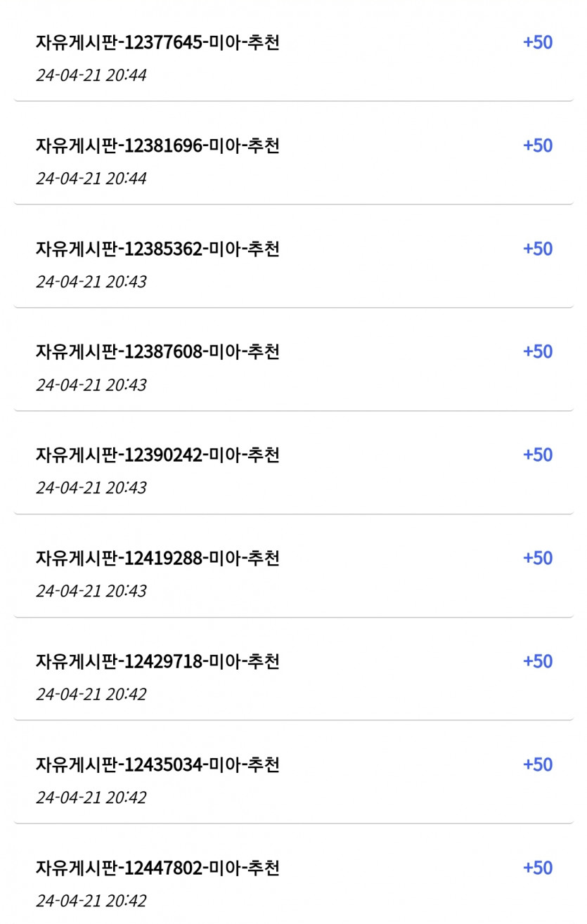The height and width of the screenshot is (924, 587).
Task: Click the +50 points beside entry 12390242
Action: [538, 455]
